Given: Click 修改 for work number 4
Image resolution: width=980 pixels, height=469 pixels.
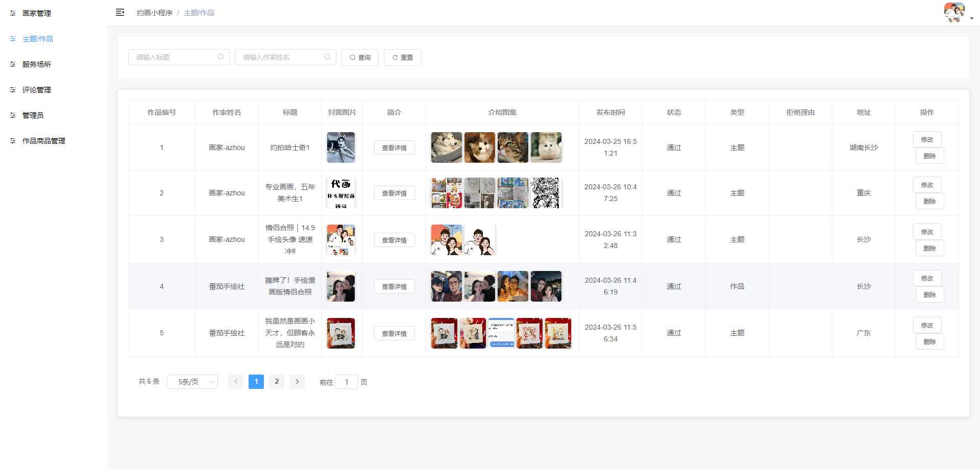Looking at the screenshot, I should pos(927,278).
